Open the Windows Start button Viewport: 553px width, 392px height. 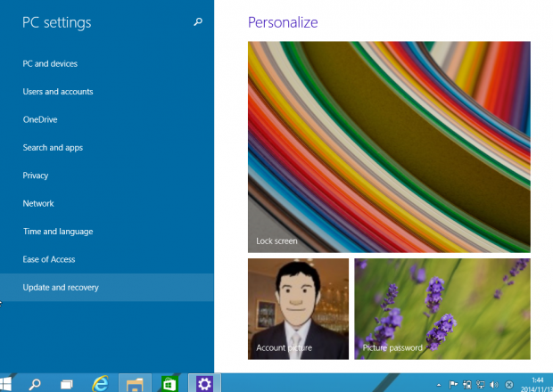7,384
